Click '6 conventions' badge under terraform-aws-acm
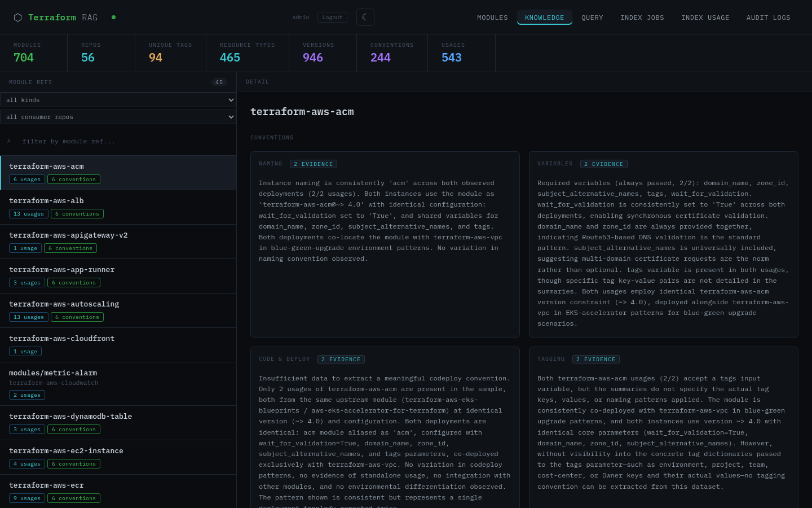Image resolution: width=812 pixels, height=508 pixels. (x=74, y=179)
